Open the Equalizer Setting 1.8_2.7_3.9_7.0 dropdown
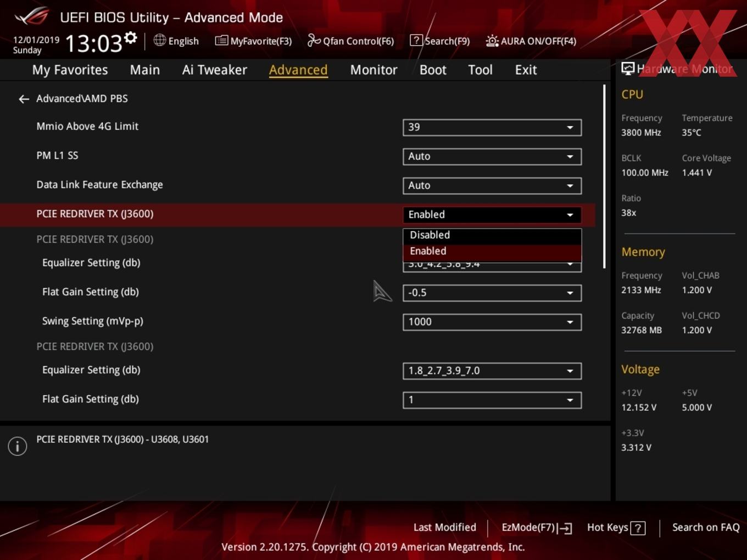This screenshot has height=560, width=747. click(x=492, y=371)
